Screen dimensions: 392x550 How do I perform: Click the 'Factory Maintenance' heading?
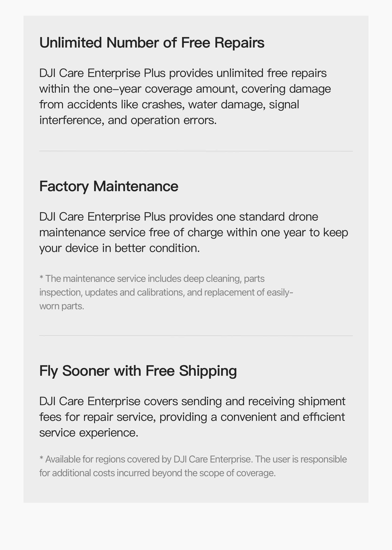pos(109,186)
